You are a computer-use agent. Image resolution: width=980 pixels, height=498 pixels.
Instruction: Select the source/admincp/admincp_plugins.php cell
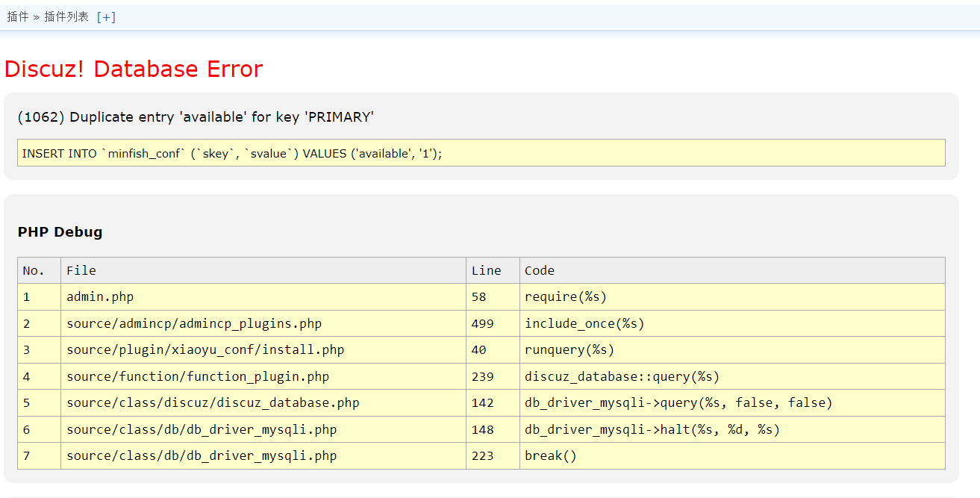click(263, 323)
